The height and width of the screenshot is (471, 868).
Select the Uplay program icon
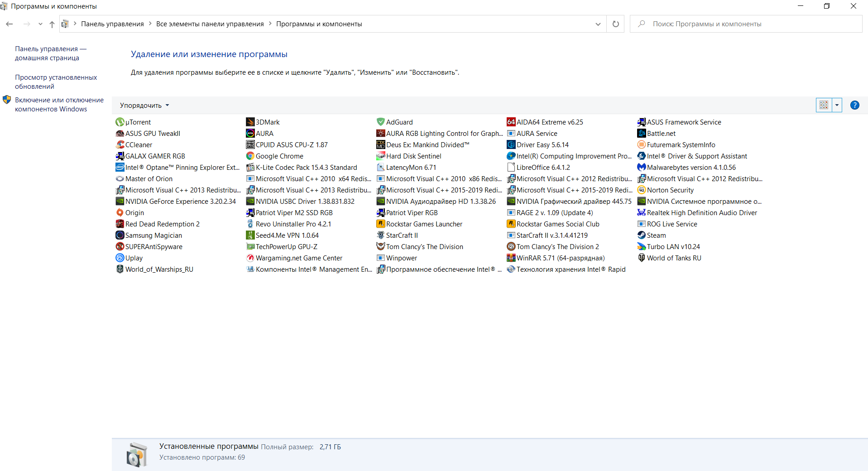click(120, 258)
